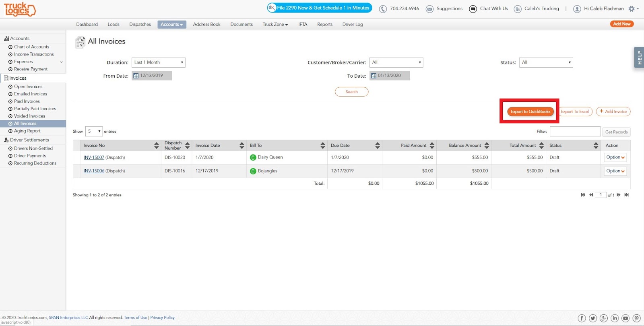Viewport: 644px width, 326px height.
Task: Go to previous page of results
Action: 591,195
